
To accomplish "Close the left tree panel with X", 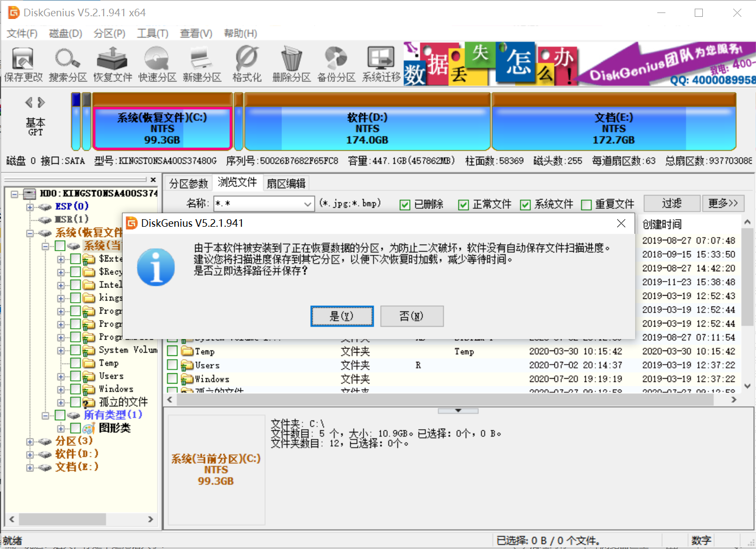I will point(153,180).
